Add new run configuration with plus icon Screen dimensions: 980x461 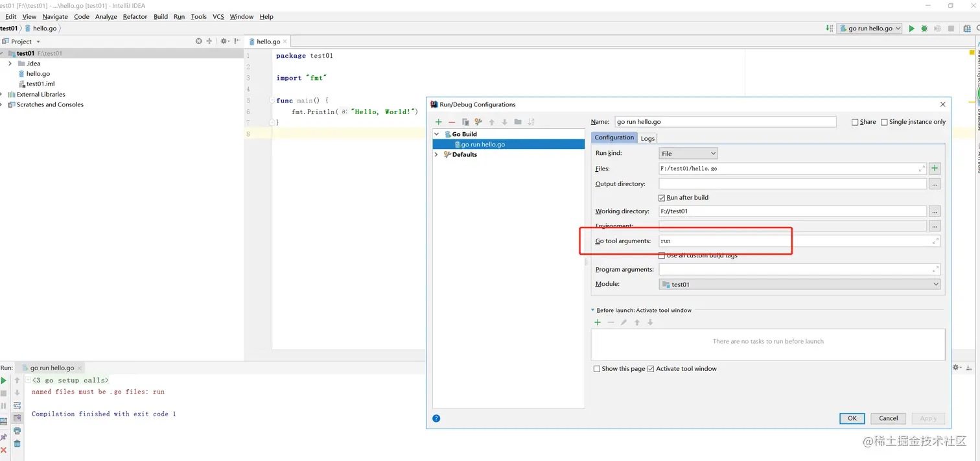pos(439,122)
